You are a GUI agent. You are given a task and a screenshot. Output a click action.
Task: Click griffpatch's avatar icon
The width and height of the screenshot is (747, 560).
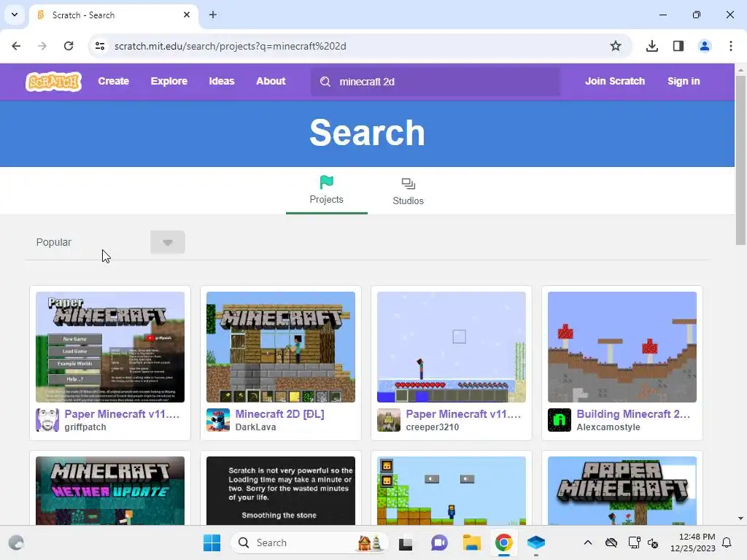tap(47, 420)
